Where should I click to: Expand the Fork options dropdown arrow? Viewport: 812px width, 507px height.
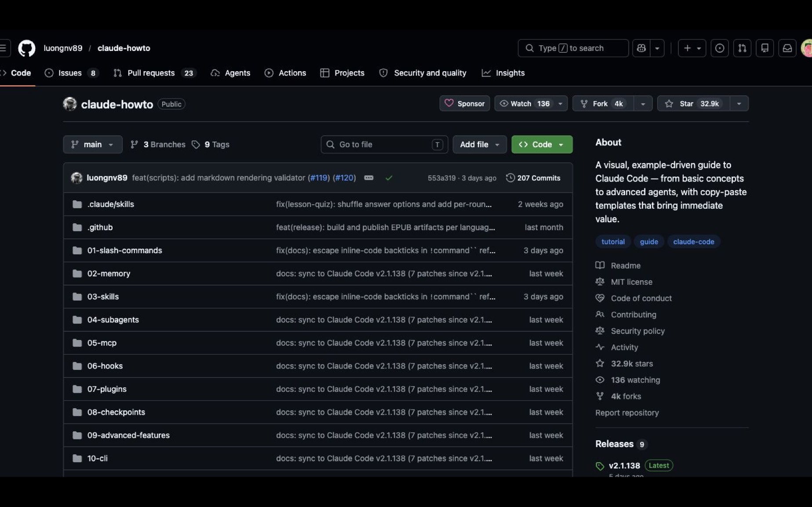tap(643, 104)
